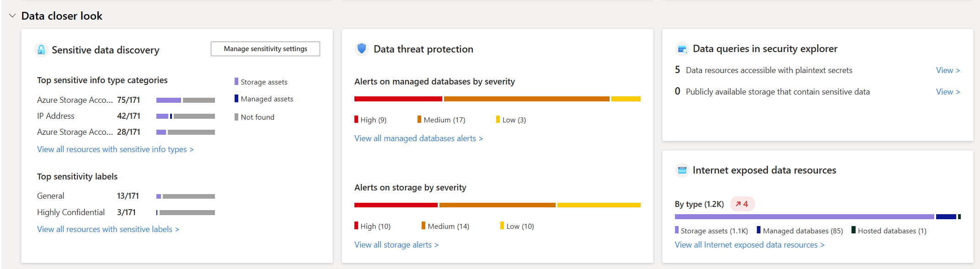
Task: Click the High (9) managed databases legend
Action: (x=370, y=120)
